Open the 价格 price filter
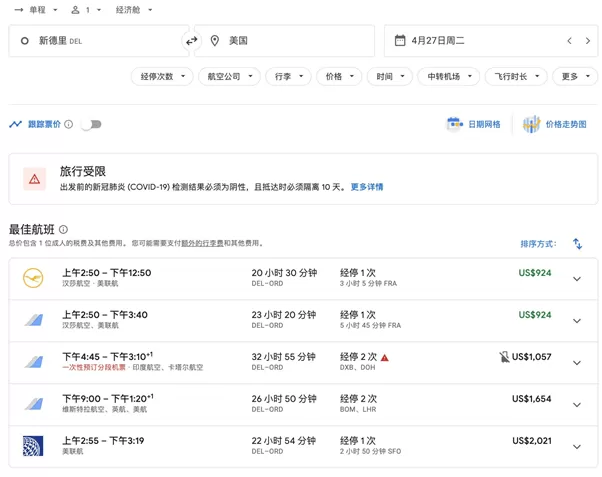The height and width of the screenshot is (477, 602). [x=339, y=76]
